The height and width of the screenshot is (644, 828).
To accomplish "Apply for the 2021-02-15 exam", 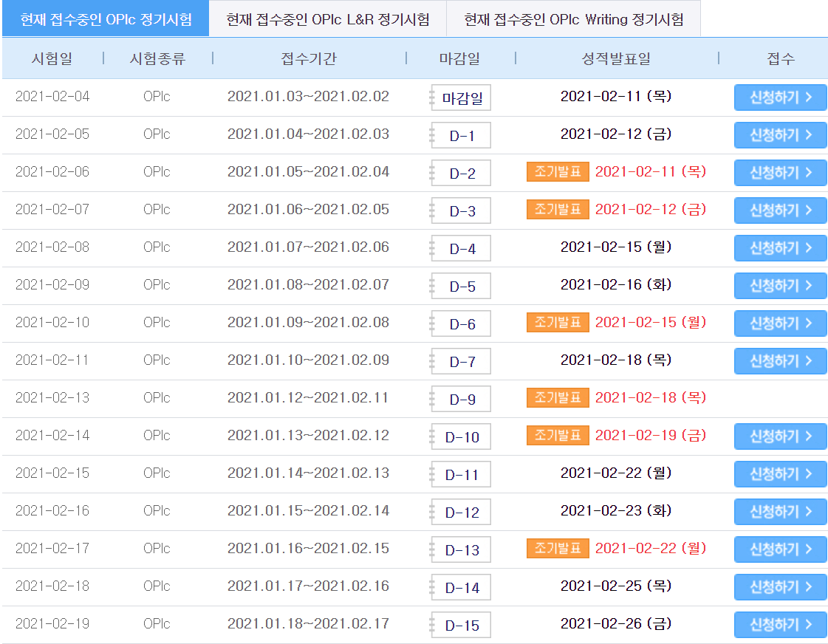I will (x=780, y=474).
